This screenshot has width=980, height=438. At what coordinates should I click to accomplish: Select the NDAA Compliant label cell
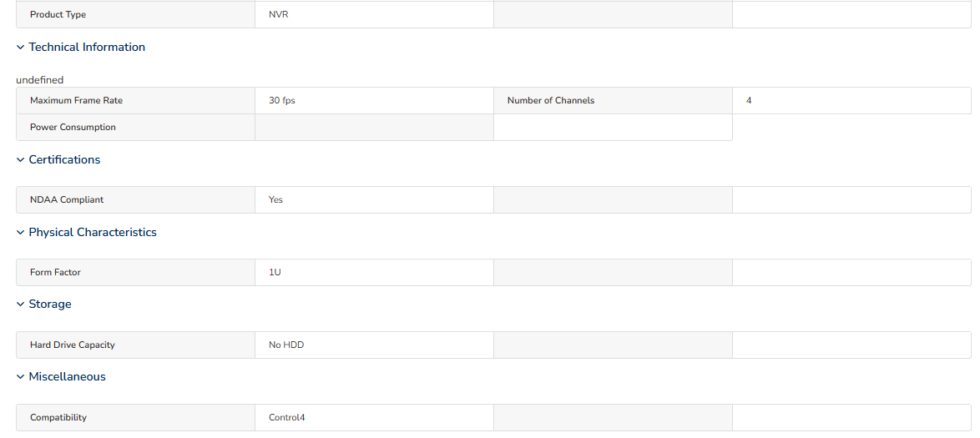tap(135, 200)
